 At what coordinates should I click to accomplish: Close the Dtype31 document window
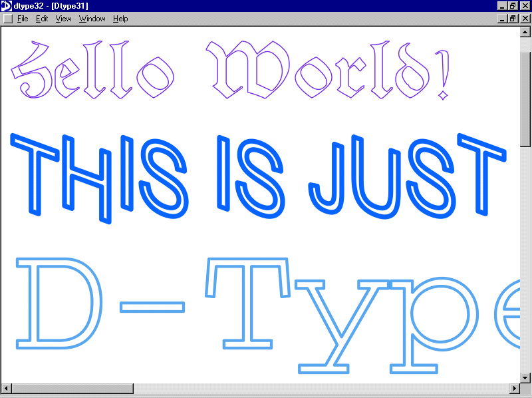[525, 19]
